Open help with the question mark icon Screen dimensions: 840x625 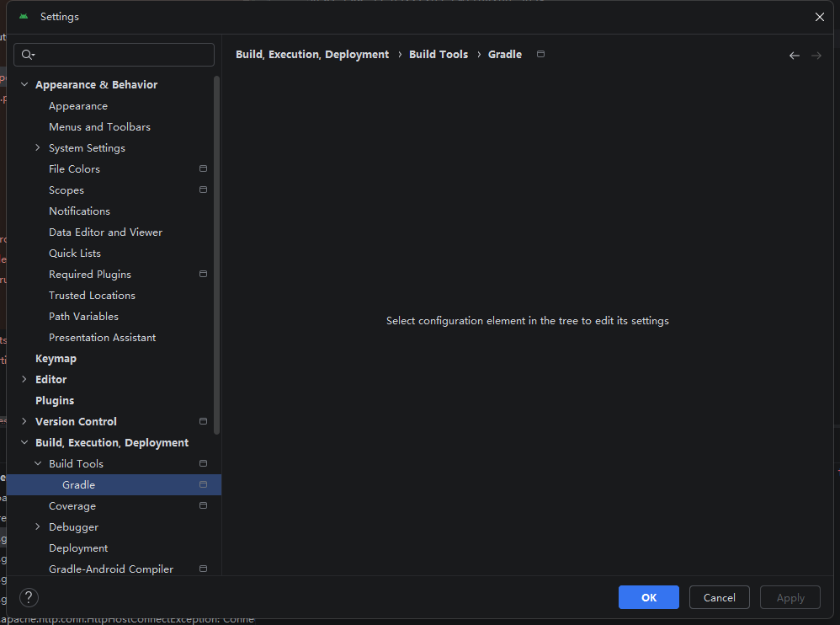click(x=29, y=597)
